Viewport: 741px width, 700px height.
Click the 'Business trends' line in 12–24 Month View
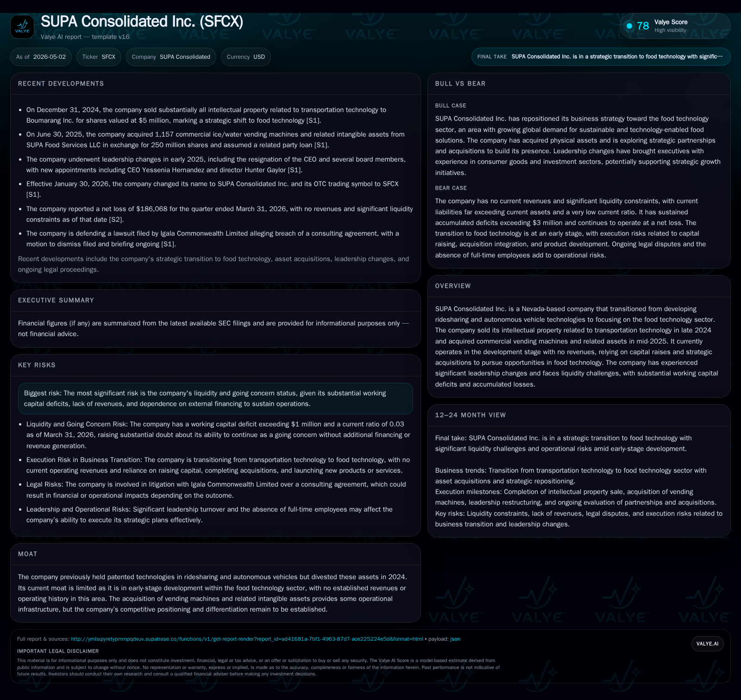[x=571, y=476]
